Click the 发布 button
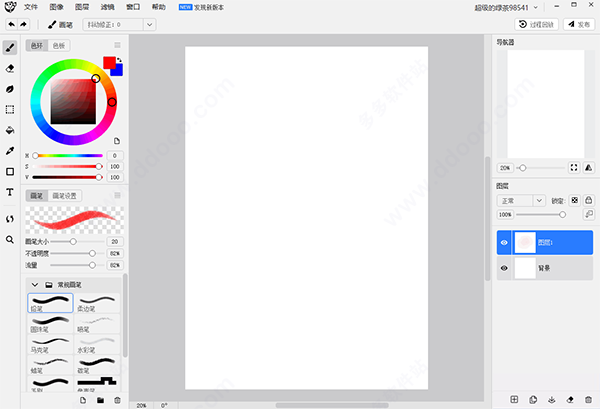This screenshot has height=409, width=600. click(578, 23)
